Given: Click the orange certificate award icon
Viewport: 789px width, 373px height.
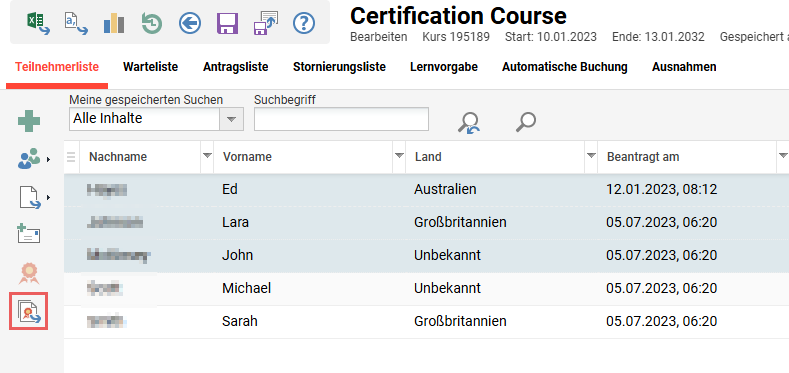Looking at the screenshot, I should [x=29, y=273].
